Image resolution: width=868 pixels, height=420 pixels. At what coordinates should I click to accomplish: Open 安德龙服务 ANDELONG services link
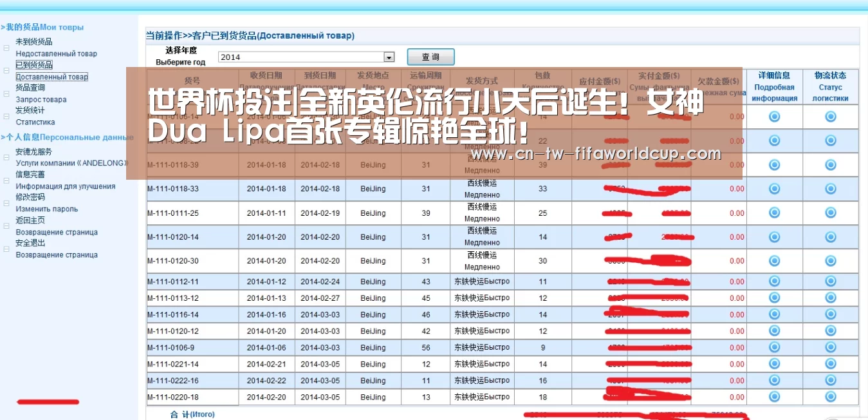72,158
